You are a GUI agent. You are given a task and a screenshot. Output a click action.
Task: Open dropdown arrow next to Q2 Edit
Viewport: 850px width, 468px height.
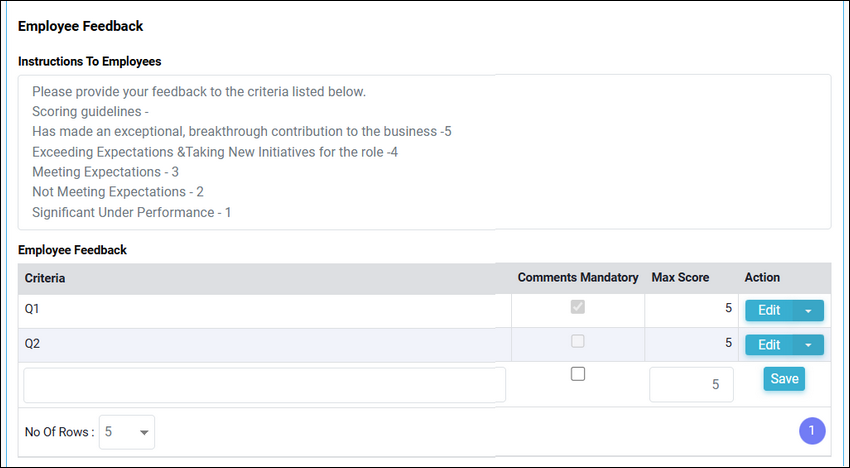coord(808,345)
